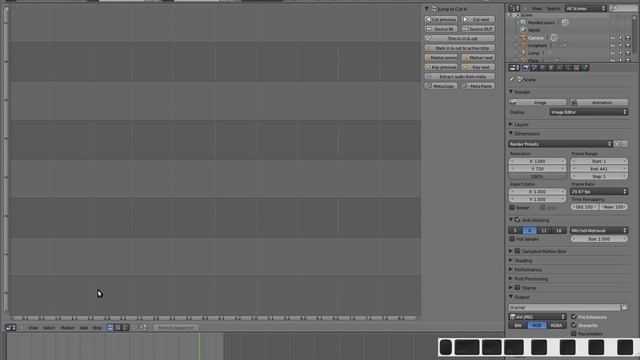The height and width of the screenshot is (360, 640).
Task: Switch to the World properties tab
Action: tap(542, 68)
